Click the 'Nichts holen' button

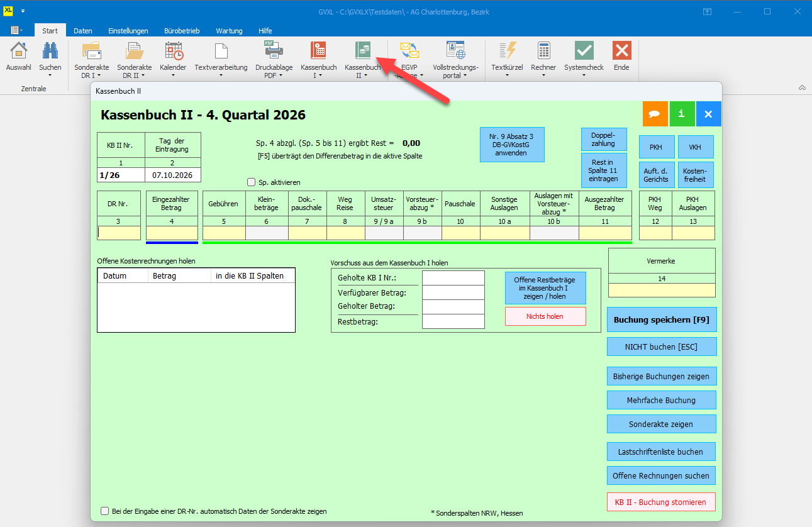545,316
